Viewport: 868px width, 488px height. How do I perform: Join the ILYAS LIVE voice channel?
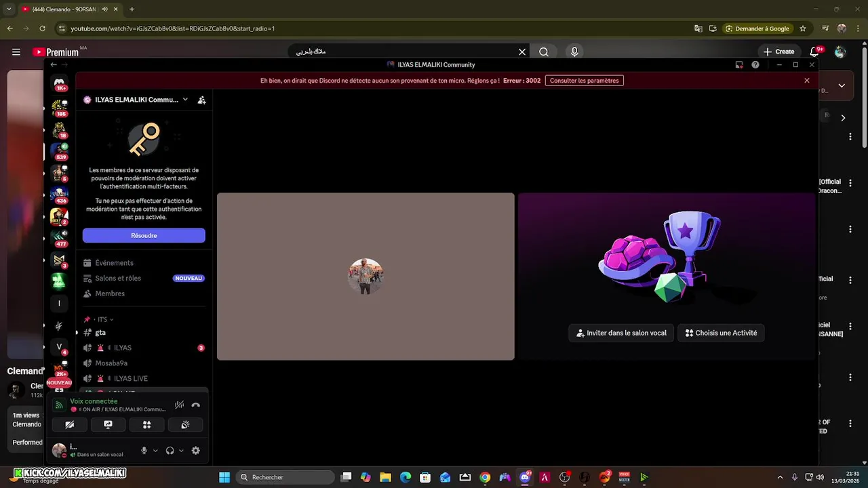click(144, 378)
